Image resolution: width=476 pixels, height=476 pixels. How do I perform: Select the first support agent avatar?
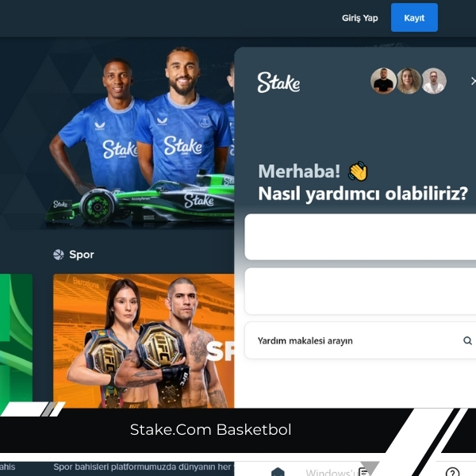tap(383, 81)
